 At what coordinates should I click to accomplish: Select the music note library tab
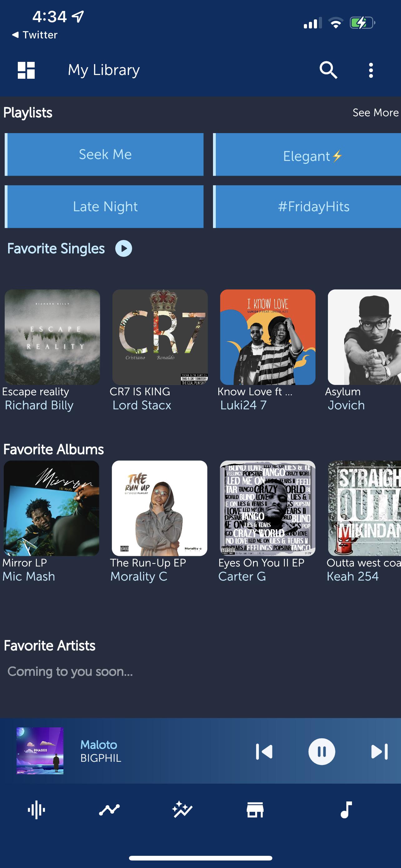(x=346, y=810)
